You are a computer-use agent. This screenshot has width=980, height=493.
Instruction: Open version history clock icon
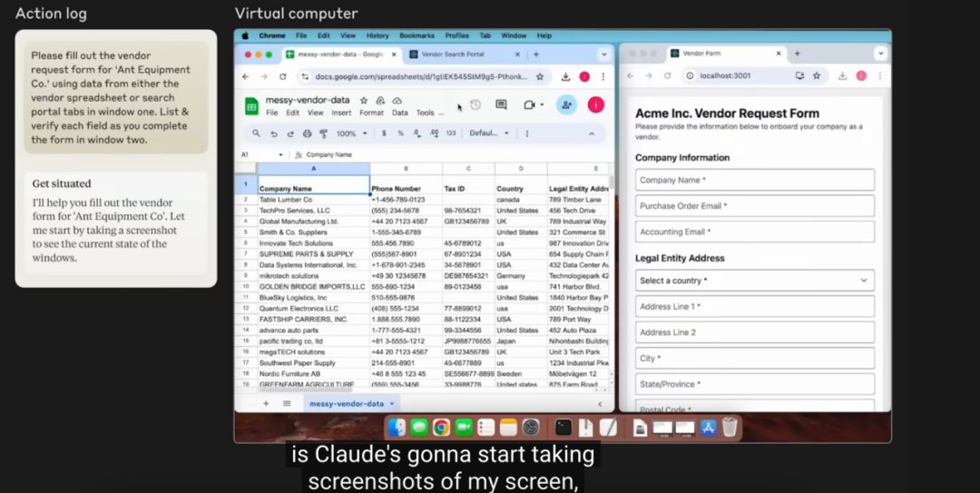pos(475,105)
